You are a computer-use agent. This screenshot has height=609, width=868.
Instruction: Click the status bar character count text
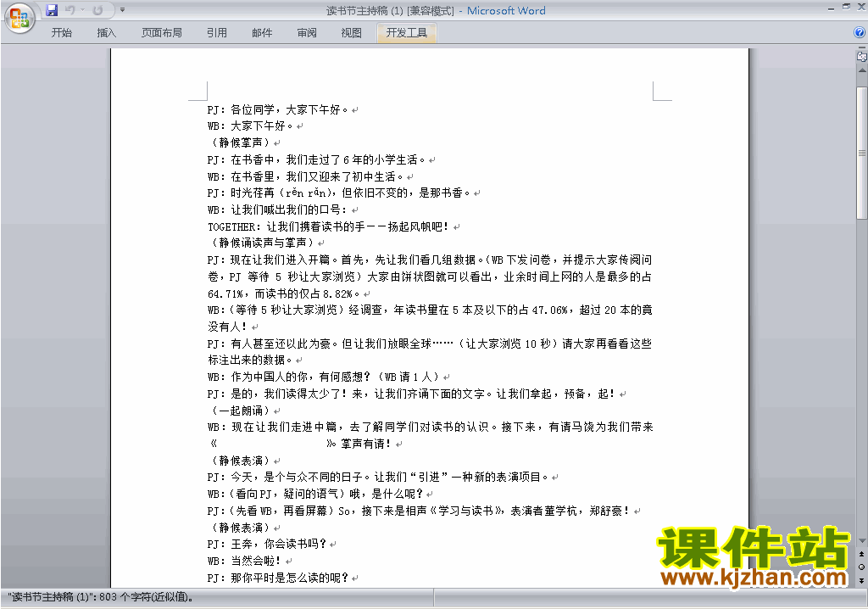point(100,597)
